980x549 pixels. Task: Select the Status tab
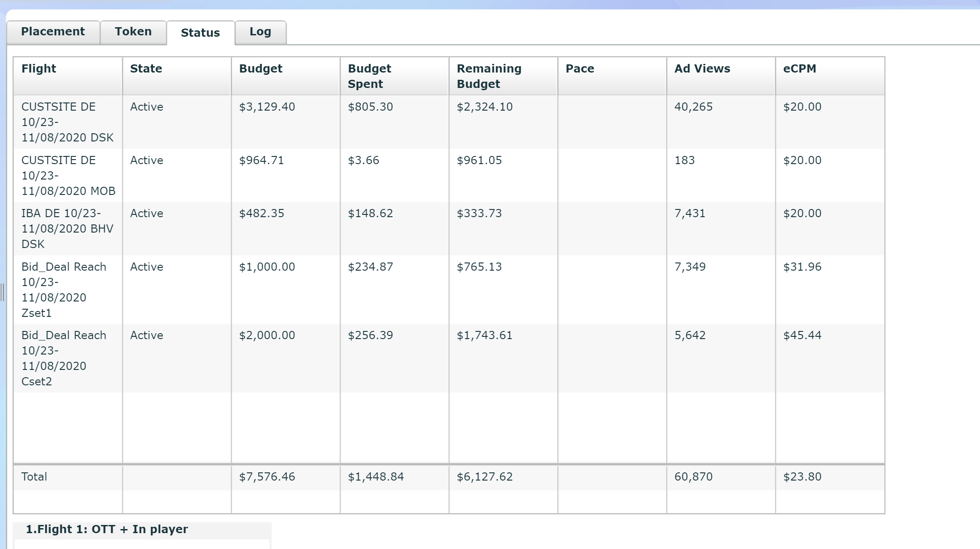200,33
